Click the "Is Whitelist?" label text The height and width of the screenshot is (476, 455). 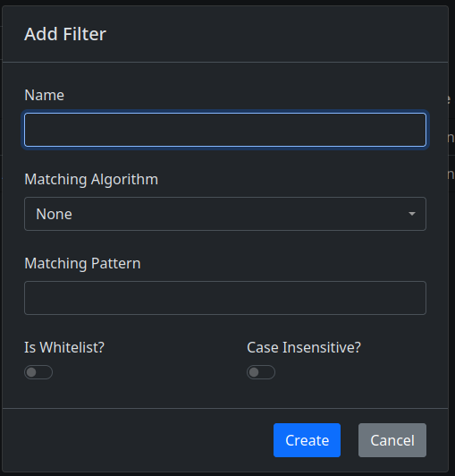pyautogui.click(x=64, y=347)
